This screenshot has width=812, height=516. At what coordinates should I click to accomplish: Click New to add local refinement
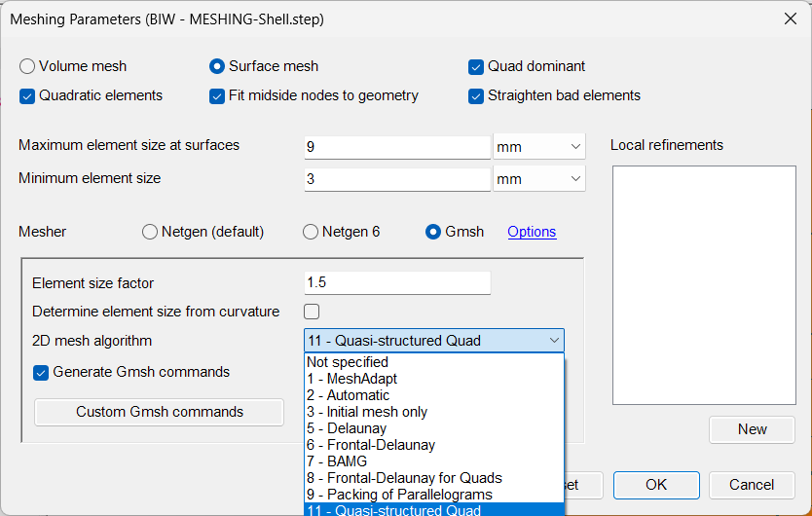[752, 429]
